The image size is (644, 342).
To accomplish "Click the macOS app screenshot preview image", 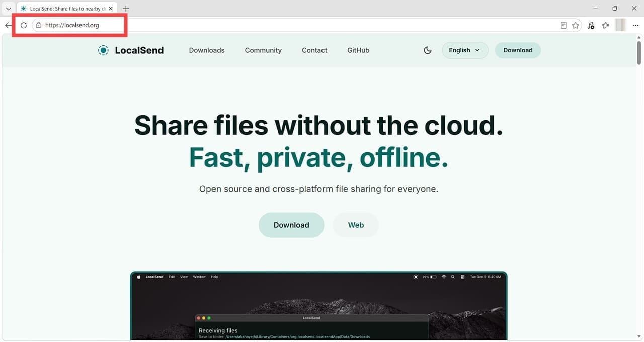I will [x=319, y=306].
